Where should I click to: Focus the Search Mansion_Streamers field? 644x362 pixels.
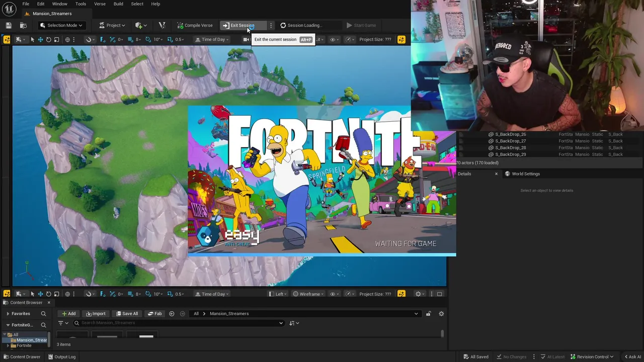(178, 323)
